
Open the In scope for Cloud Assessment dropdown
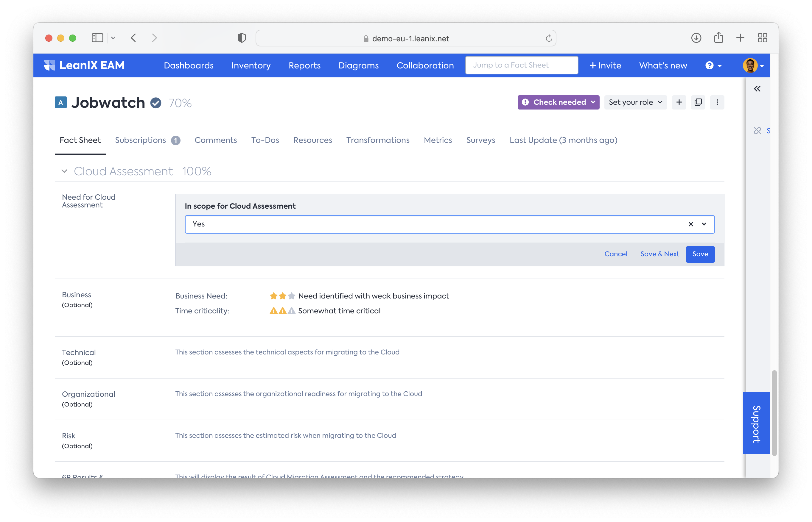click(704, 224)
